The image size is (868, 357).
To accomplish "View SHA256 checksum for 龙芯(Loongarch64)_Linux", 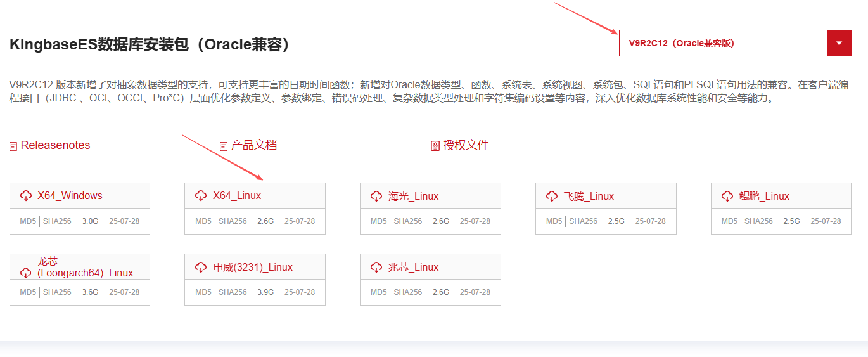I will click(x=58, y=292).
